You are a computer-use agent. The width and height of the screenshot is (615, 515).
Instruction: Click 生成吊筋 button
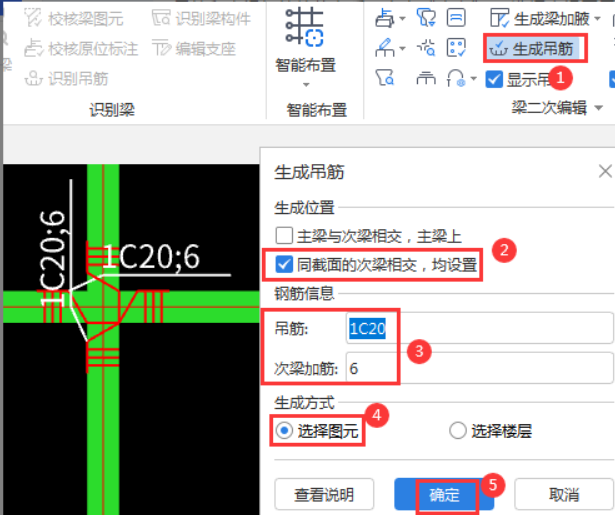click(534, 49)
